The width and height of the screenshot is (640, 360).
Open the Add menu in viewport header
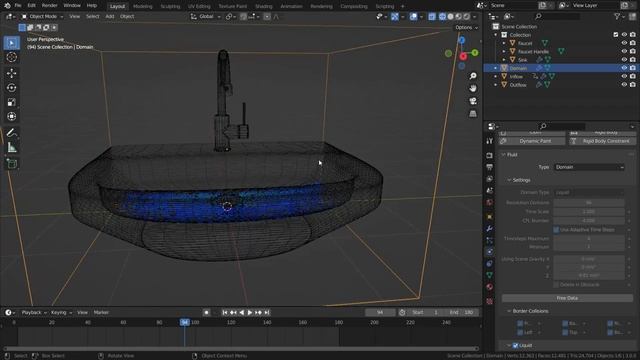click(110, 17)
